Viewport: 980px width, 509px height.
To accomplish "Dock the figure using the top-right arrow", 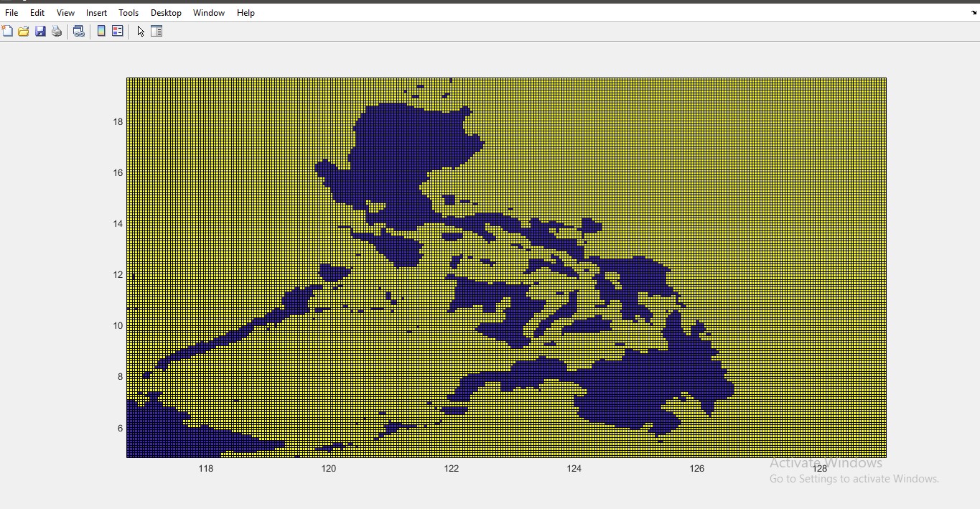I will [974, 12].
